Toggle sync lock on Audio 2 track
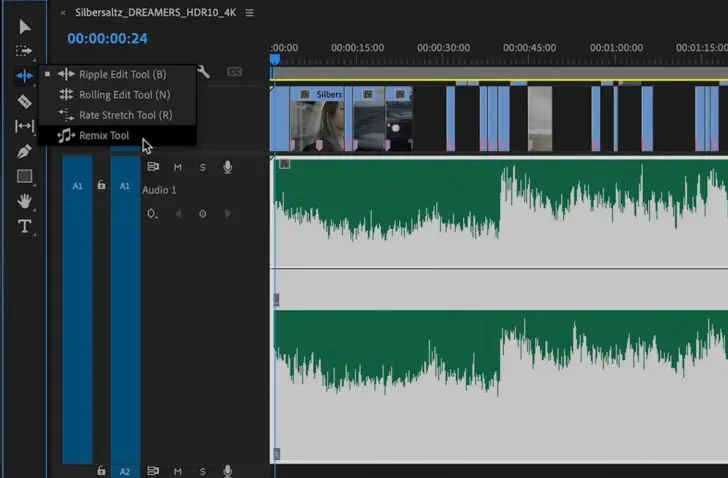The image size is (728, 478). (153, 471)
